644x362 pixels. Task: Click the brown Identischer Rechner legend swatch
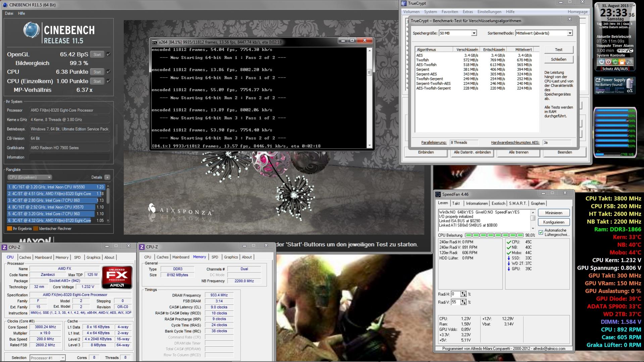tap(36, 228)
